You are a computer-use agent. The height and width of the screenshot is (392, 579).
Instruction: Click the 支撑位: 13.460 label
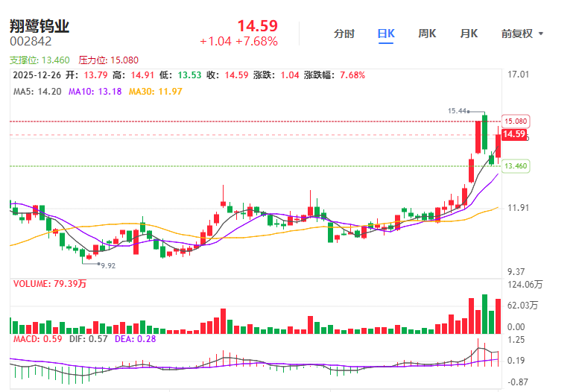click(39, 60)
